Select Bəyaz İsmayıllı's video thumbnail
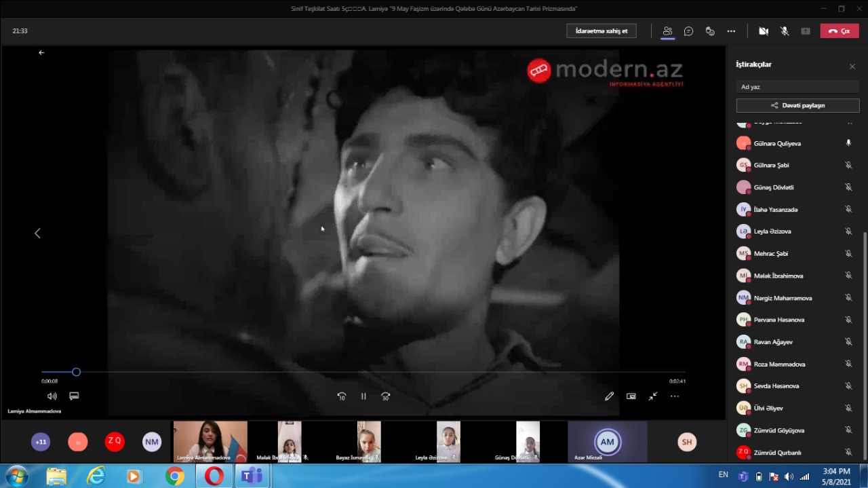This screenshot has width=868, height=488. (x=369, y=442)
